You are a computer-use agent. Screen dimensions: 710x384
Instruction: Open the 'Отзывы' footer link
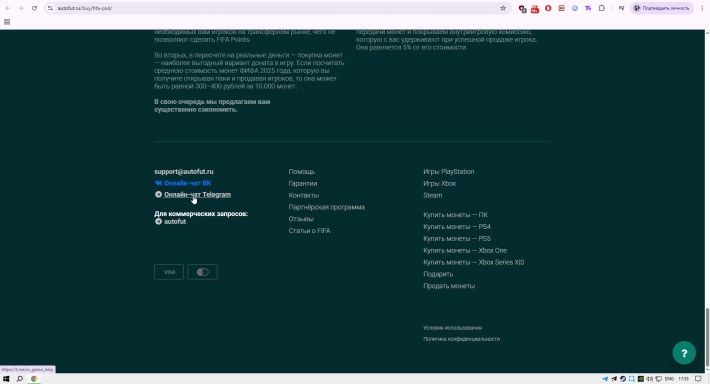[301, 219]
